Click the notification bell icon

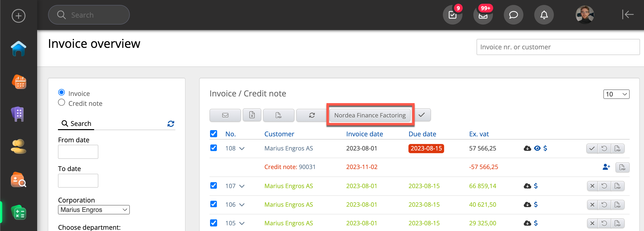(x=544, y=15)
